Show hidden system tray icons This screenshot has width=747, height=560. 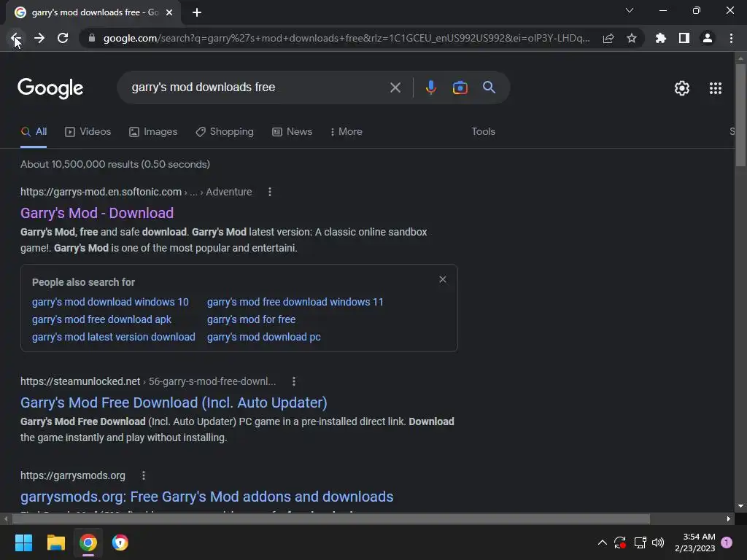(x=602, y=542)
